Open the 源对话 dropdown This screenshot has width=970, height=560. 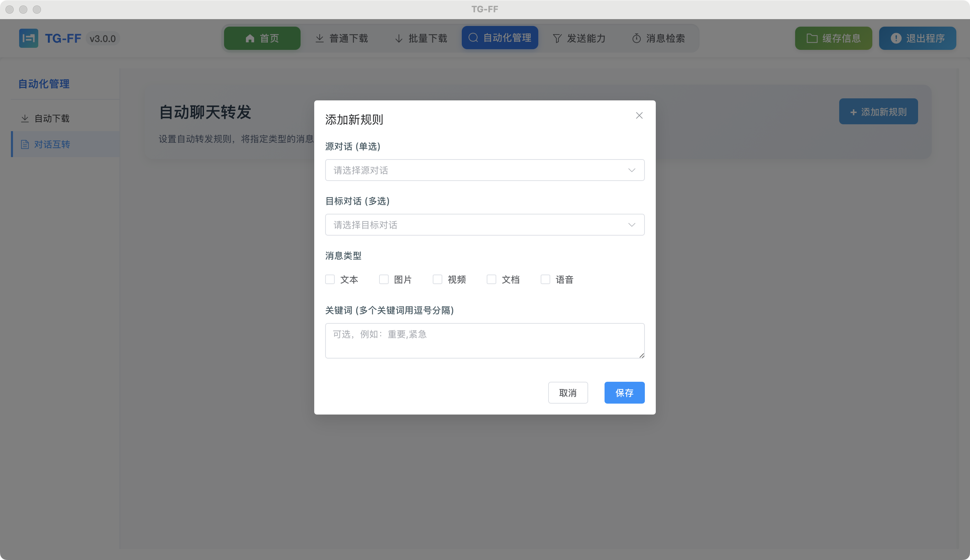(484, 170)
